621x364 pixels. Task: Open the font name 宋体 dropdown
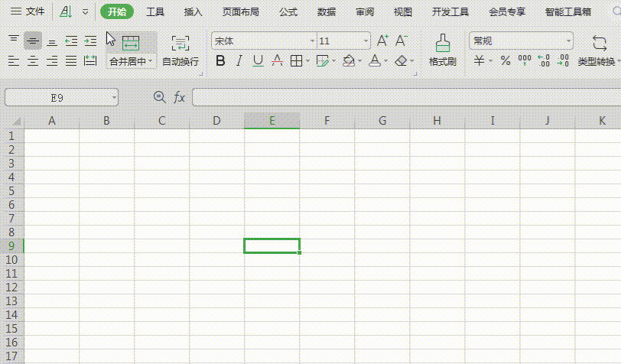[x=312, y=41]
